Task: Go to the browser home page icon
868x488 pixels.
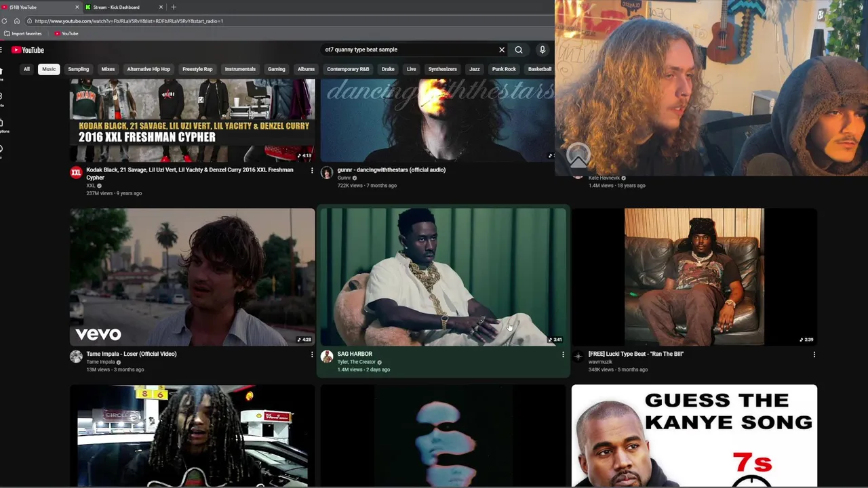Action: (17, 21)
